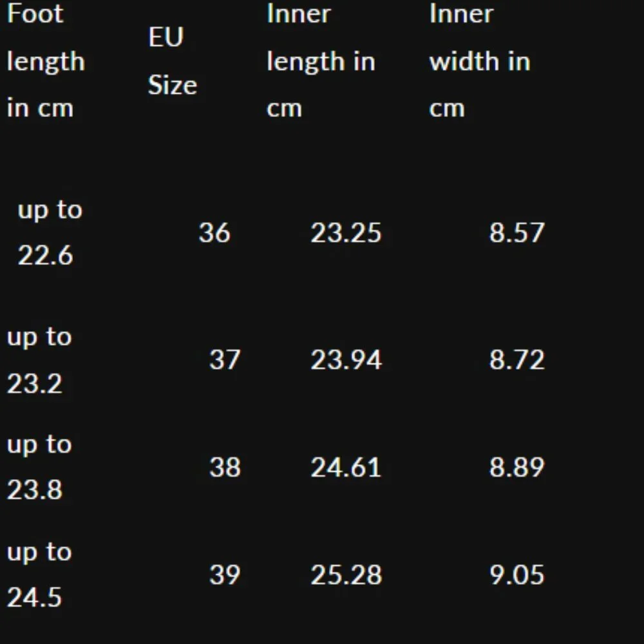Click inner length value 23.25
The image size is (644, 644).
click(346, 232)
